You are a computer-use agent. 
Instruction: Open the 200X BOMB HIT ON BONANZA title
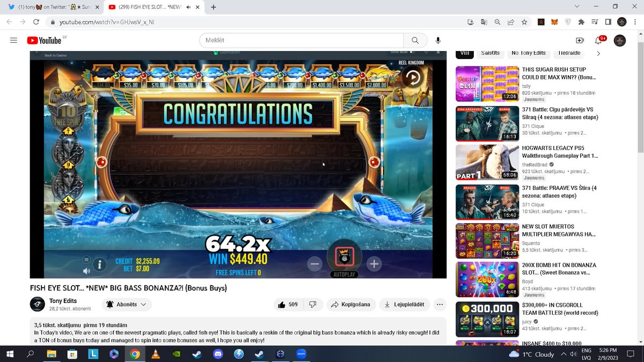coord(559,269)
